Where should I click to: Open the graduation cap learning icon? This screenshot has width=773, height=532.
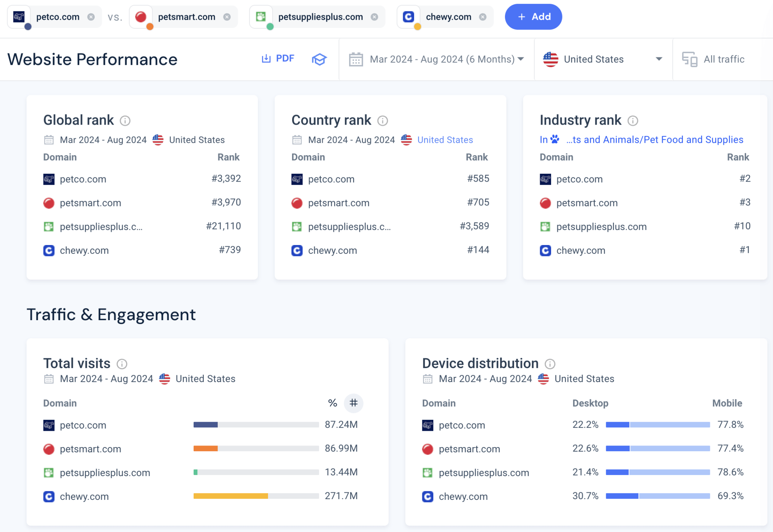coord(319,59)
